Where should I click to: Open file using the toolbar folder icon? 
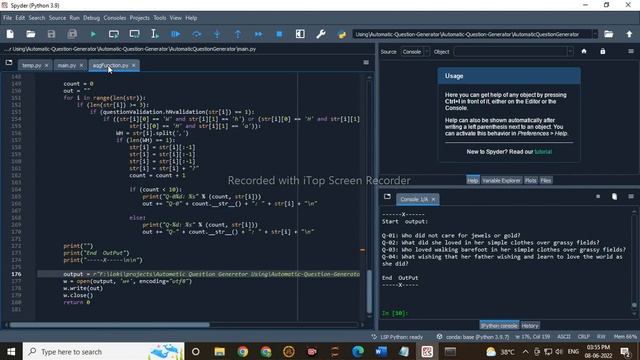[31, 34]
